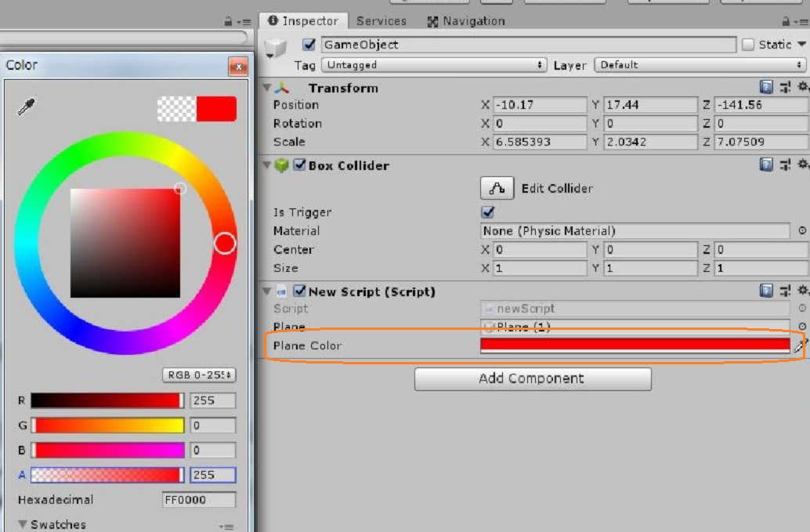Click the Edit Collider icon button
Viewport: 810px width, 532px height.
tap(496, 188)
